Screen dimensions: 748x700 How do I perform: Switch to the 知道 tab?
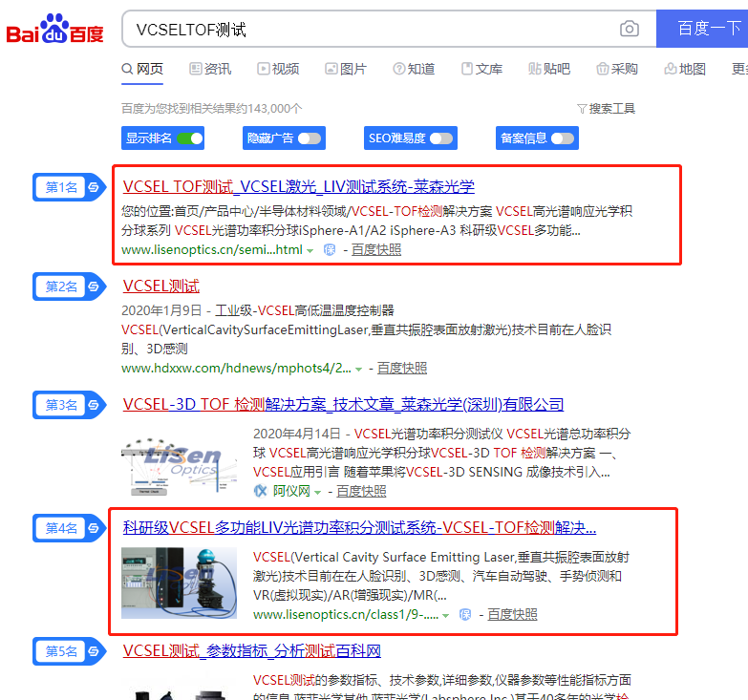click(x=414, y=69)
